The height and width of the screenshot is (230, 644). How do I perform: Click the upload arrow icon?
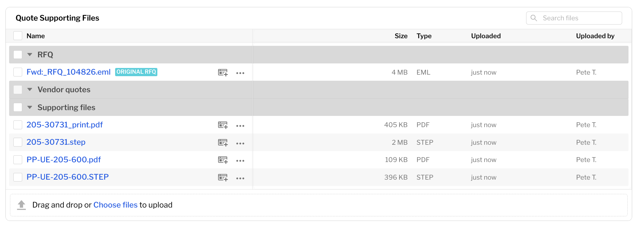pos(21,205)
